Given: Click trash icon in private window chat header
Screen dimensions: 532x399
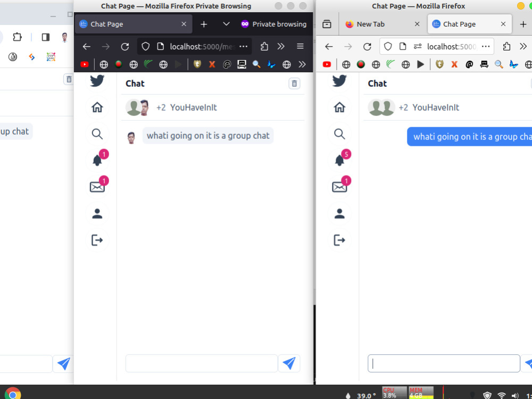Looking at the screenshot, I should point(294,83).
